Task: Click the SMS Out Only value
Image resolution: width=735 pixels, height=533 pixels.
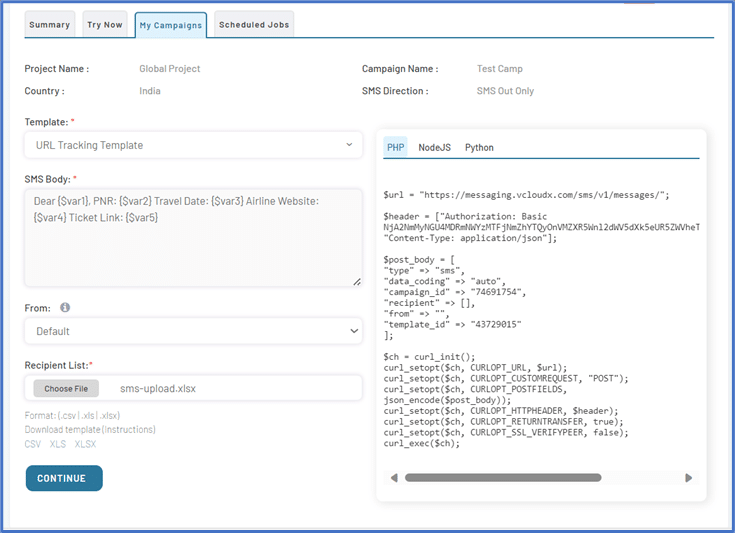Action: (505, 91)
